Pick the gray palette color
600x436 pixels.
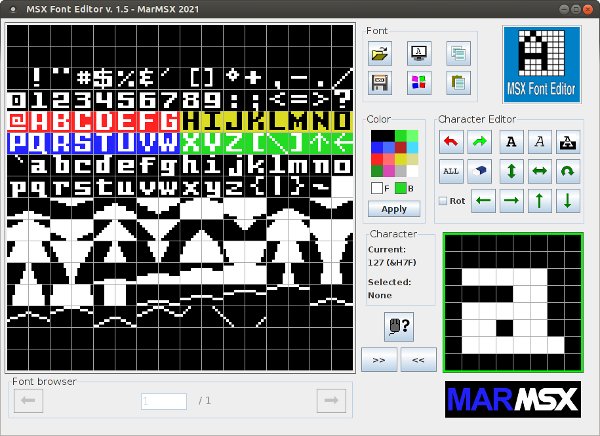401,171
